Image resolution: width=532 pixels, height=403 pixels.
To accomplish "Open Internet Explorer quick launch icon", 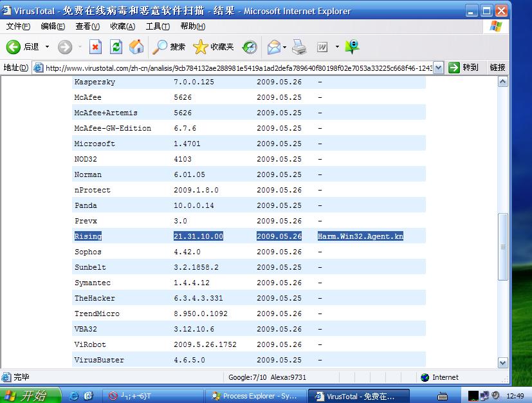I will pyautogui.click(x=73, y=396).
